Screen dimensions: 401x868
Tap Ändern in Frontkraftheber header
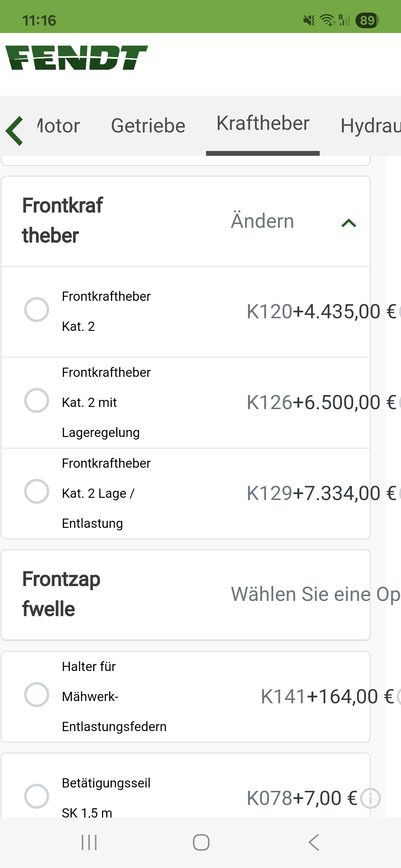coord(263,221)
